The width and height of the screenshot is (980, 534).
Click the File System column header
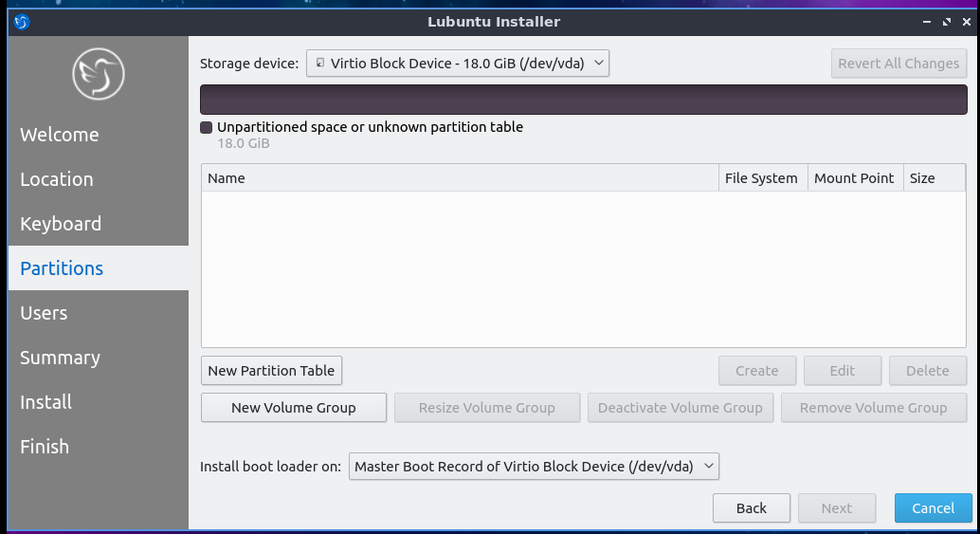coord(761,178)
